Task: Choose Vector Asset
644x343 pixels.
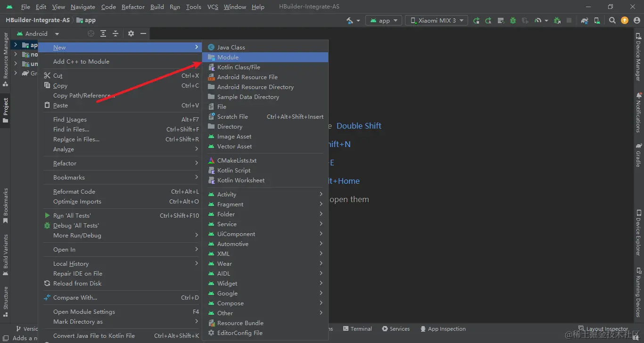Action: 265,146
